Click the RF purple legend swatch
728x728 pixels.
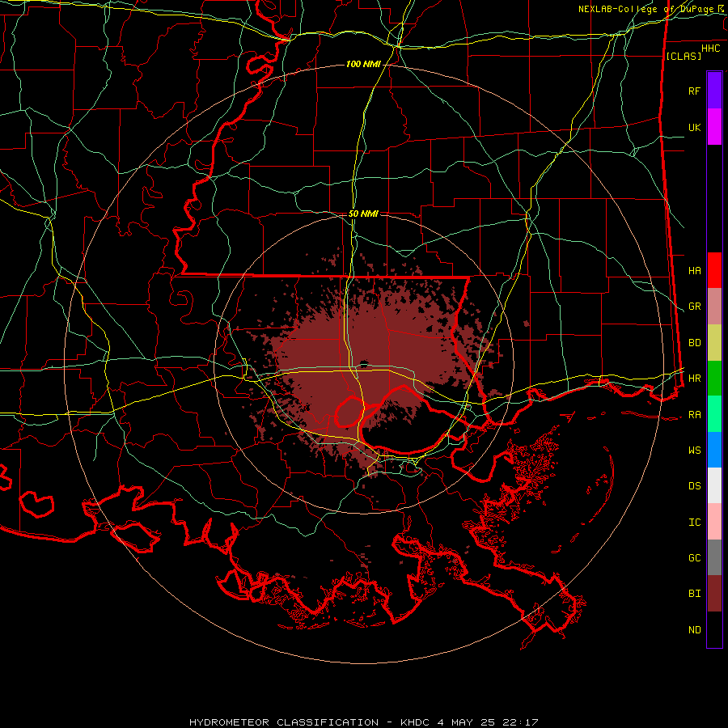[714, 91]
